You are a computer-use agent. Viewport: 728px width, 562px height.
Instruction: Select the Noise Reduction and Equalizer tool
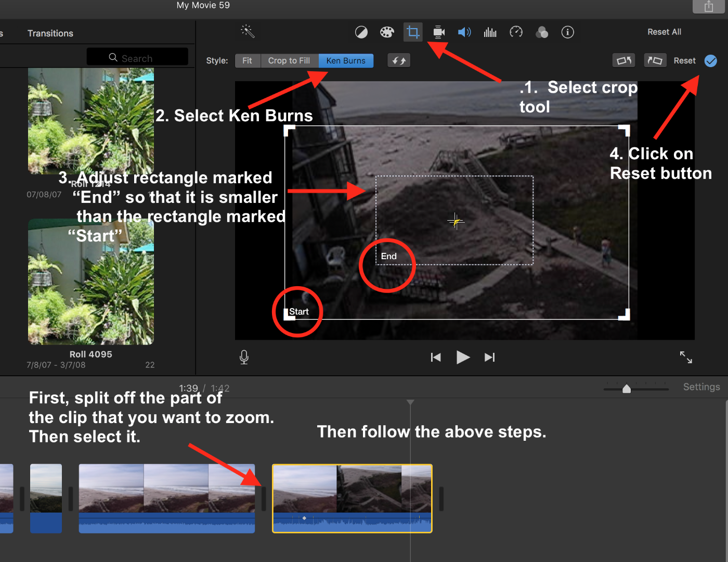point(490,32)
